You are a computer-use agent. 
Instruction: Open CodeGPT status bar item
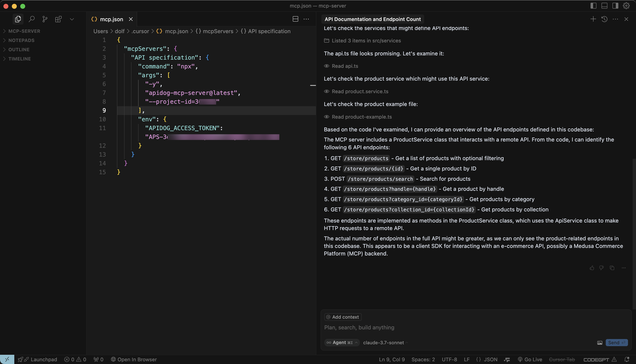coord(600,360)
